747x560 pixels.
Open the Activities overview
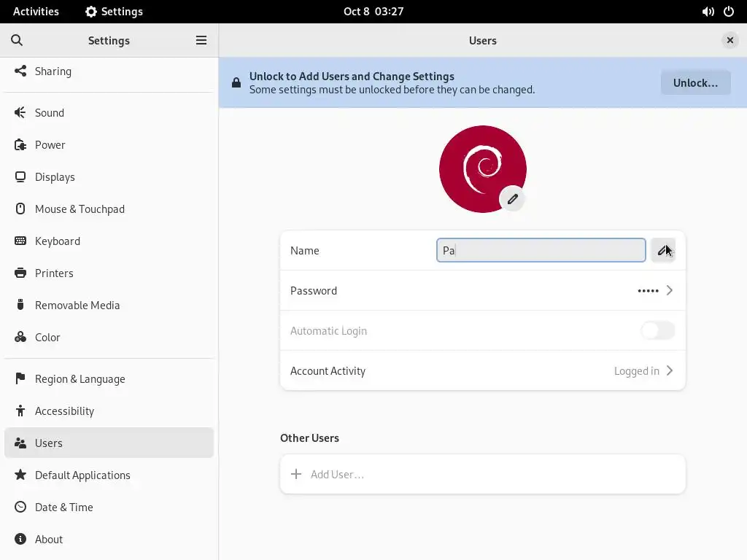click(x=36, y=12)
